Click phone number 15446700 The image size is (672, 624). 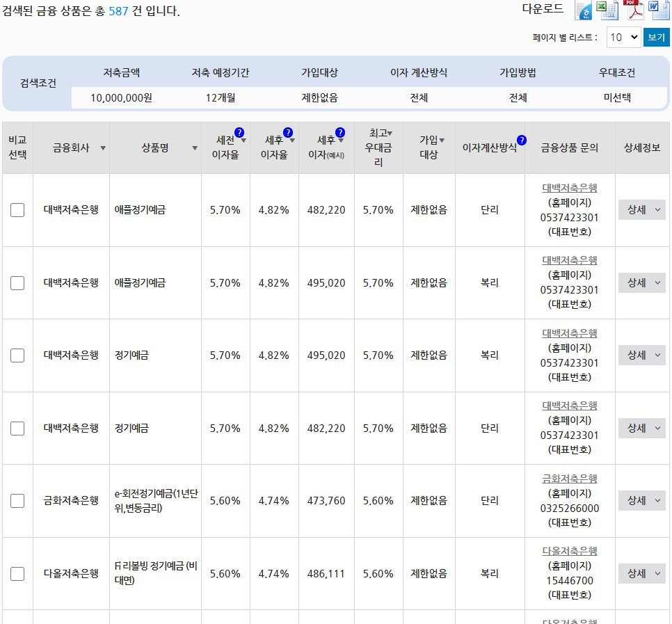(569, 581)
